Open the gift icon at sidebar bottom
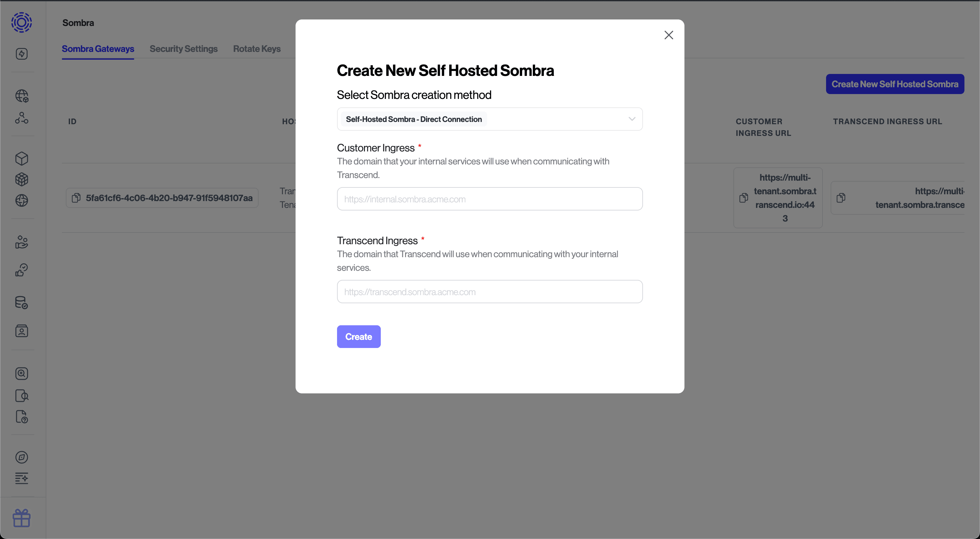This screenshot has height=539, width=980. point(22,518)
